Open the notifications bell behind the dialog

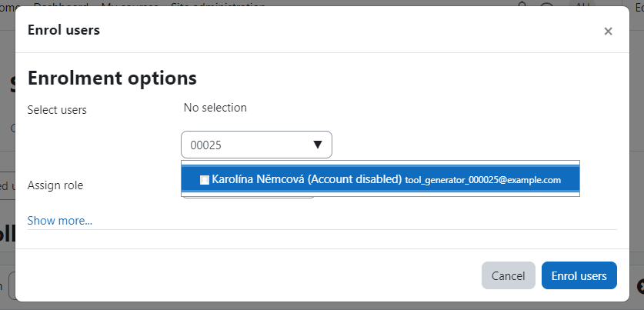522,5
